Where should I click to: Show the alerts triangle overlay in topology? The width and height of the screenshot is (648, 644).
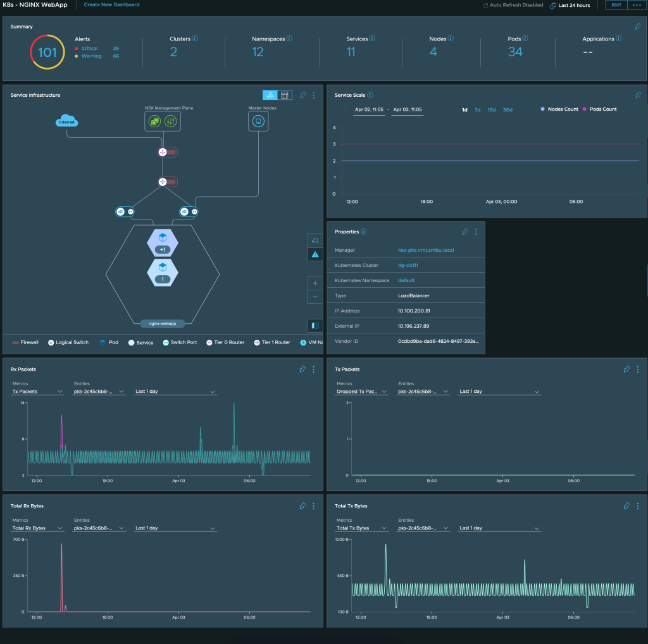(x=315, y=254)
